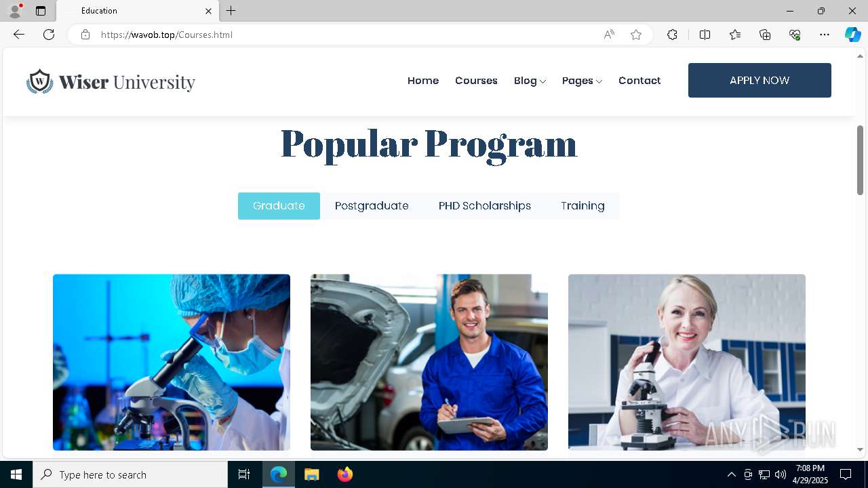Open the network status tray icon
This screenshot has height=488, width=868.
(764, 474)
